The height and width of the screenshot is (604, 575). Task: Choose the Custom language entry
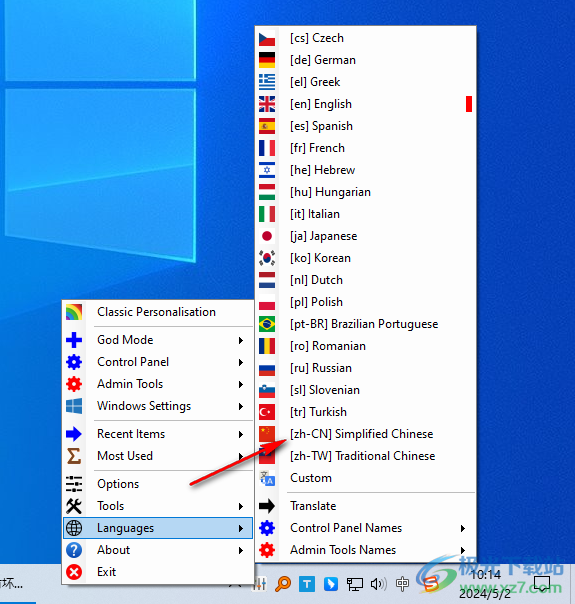pyautogui.click(x=365, y=478)
